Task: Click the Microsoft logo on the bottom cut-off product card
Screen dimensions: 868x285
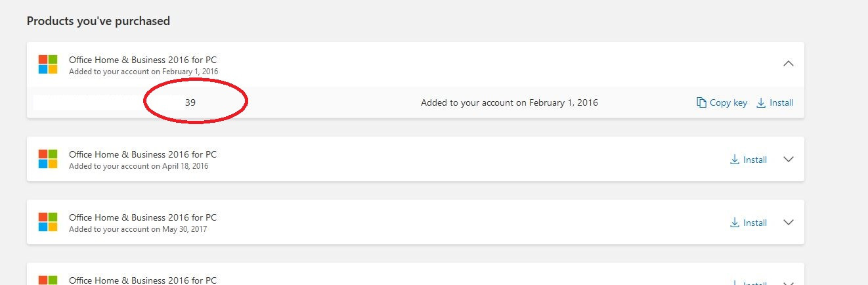Action: point(48,280)
